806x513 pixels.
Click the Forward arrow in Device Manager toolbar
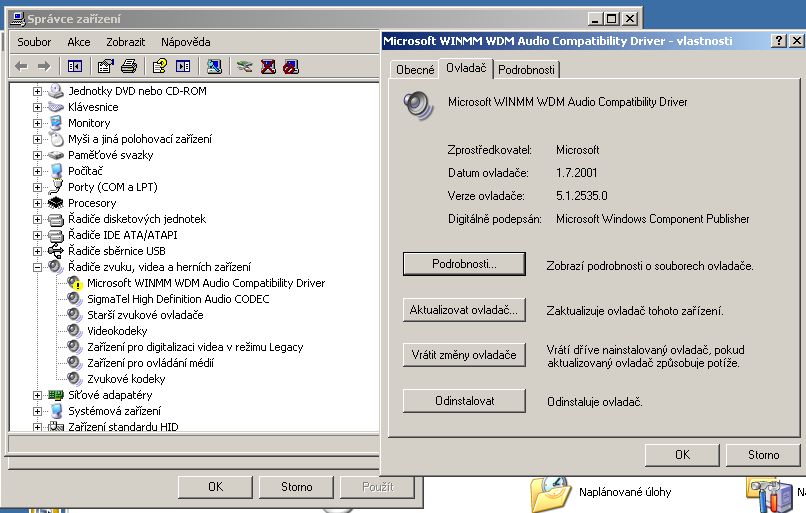click(44, 66)
